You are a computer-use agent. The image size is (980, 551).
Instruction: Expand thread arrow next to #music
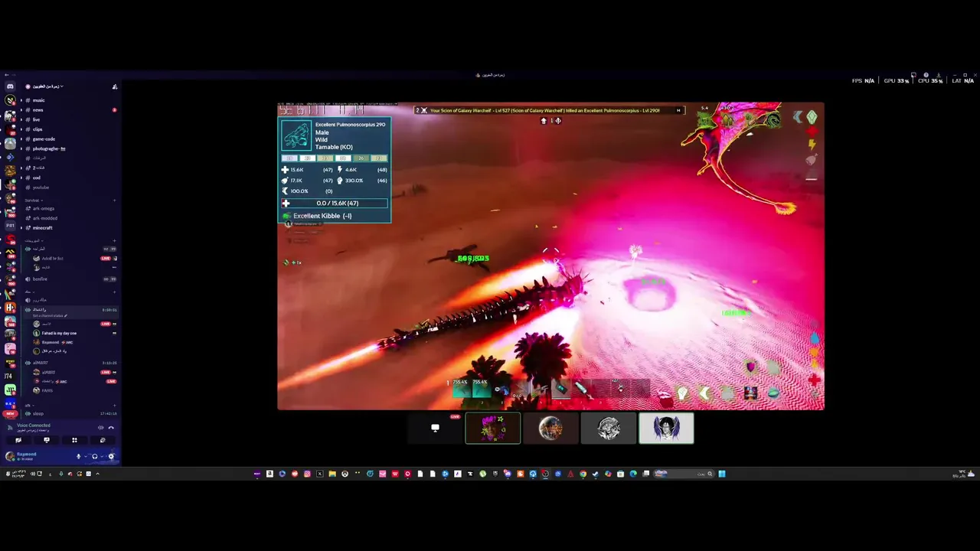point(21,100)
